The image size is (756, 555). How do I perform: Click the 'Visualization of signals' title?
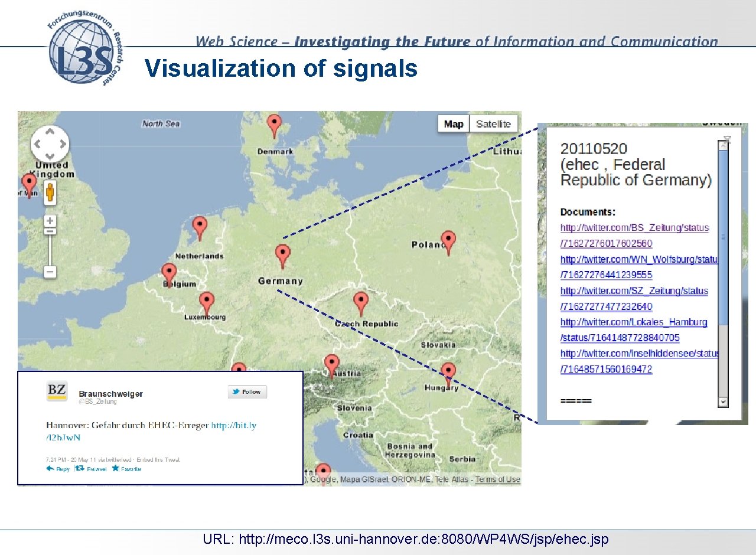pos(281,68)
